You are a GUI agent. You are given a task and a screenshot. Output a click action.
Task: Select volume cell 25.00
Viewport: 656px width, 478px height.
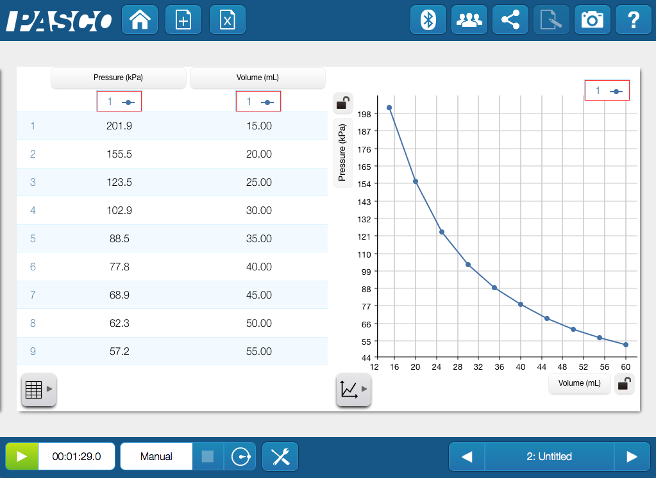coord(259,182)
